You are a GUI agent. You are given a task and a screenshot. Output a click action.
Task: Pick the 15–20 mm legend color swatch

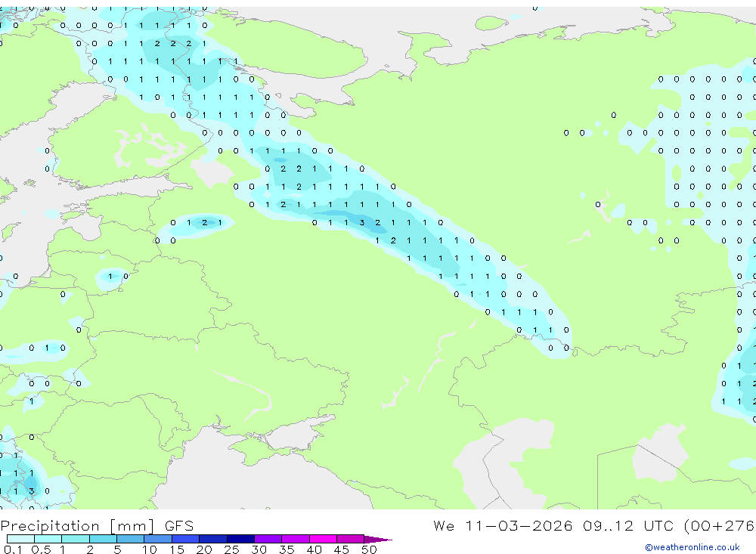(185, 539)
